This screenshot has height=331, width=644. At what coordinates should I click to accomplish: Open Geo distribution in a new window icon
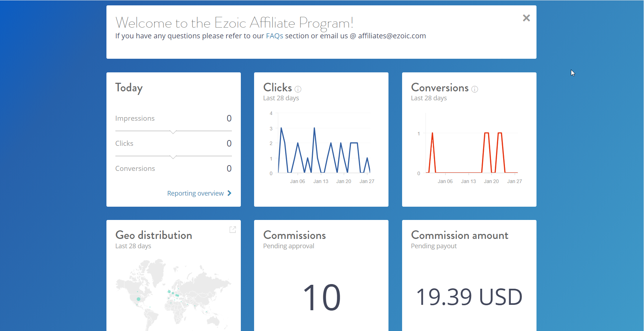(x=233, y=230)
